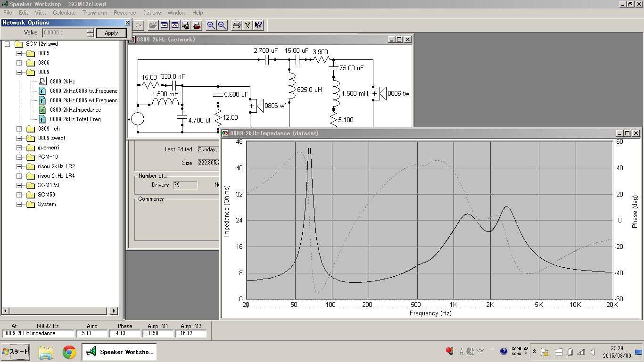Open the Transform menu
This screenshot has height=362, width=644.
coord(94,13)
